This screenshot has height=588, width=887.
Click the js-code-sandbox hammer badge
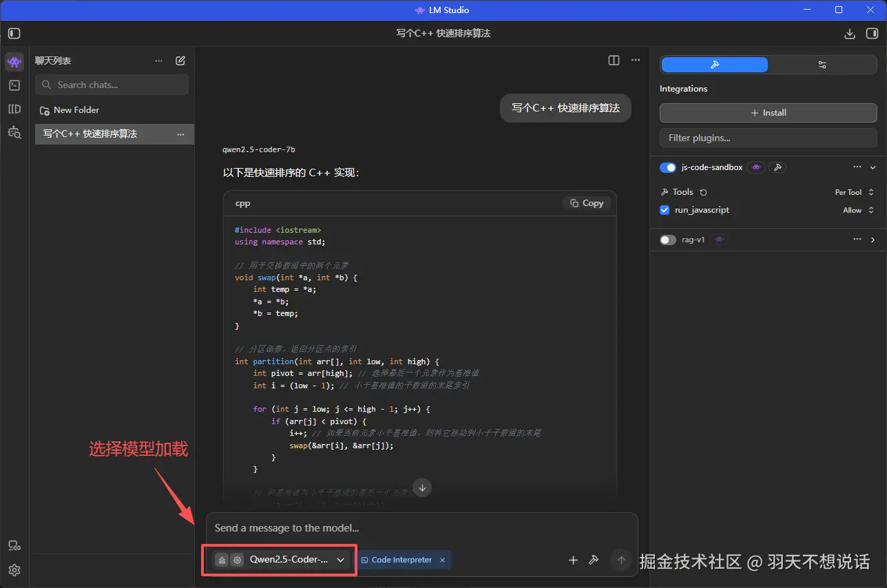778,167
